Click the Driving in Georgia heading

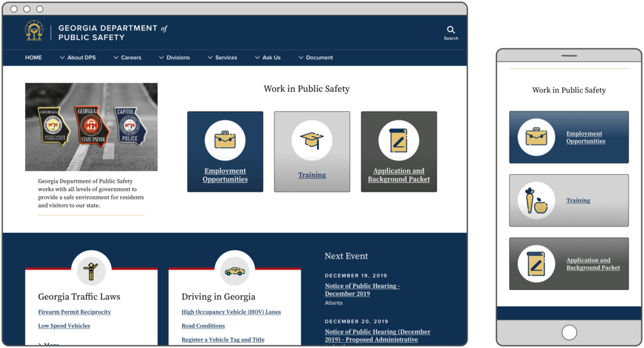218,297
